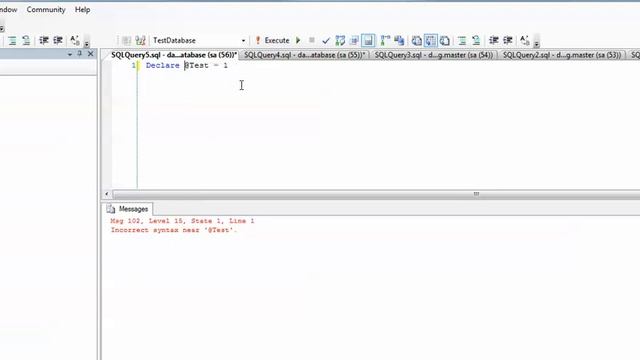Template parameters icon left of database dropdown
The width and height of the screenshot is (640, 360).
tap(75, 40)
